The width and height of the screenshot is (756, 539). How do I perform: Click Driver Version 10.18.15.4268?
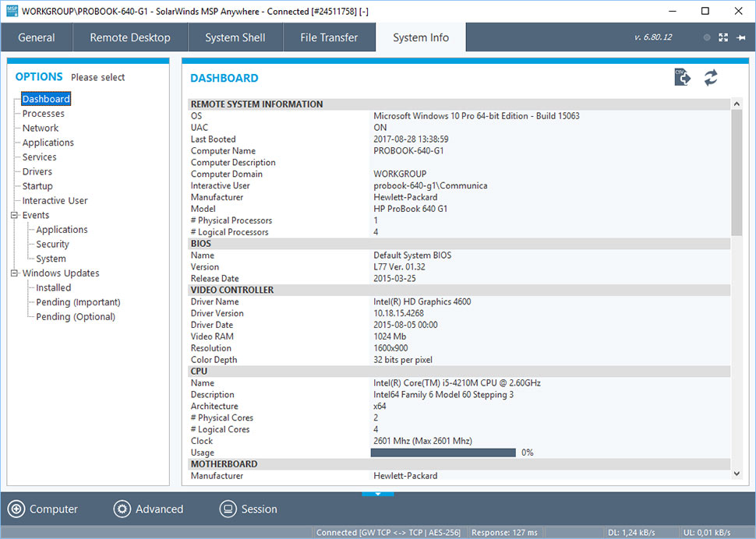point(399,313)
